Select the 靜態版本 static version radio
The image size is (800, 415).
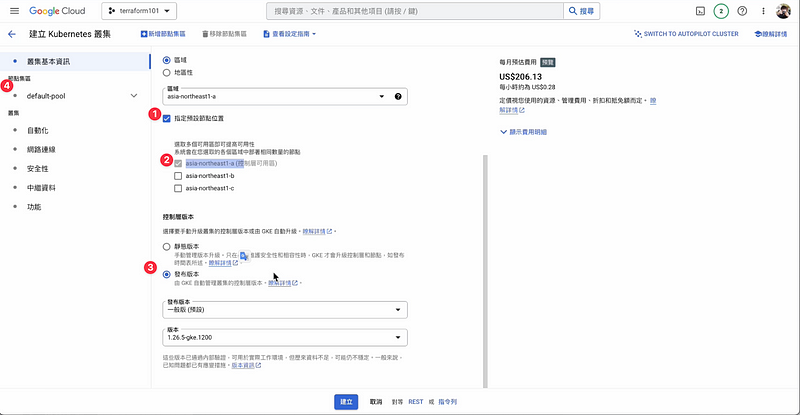166,247
